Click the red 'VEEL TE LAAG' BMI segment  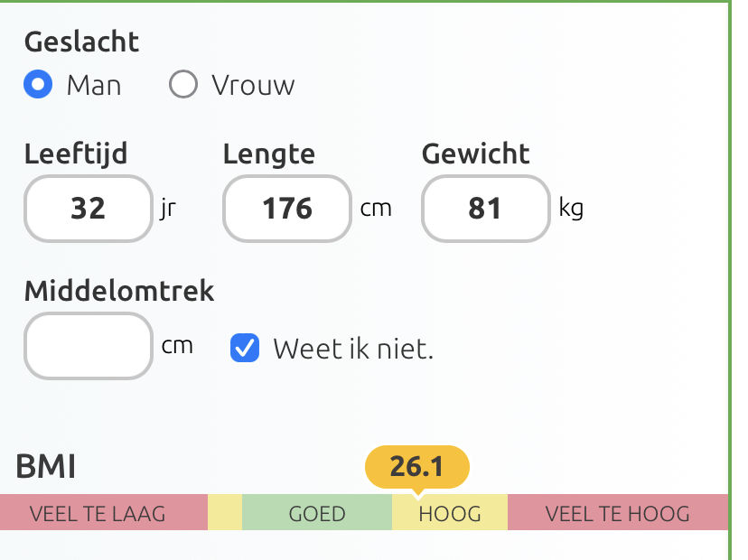98,514
